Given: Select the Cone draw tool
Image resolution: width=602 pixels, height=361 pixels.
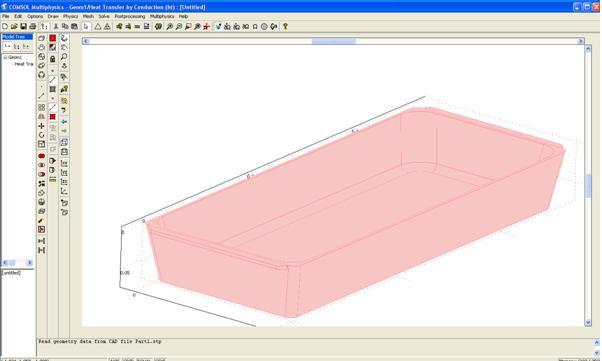Looking at the screenshot, I should pyautogui.click(x=41, y=47).
